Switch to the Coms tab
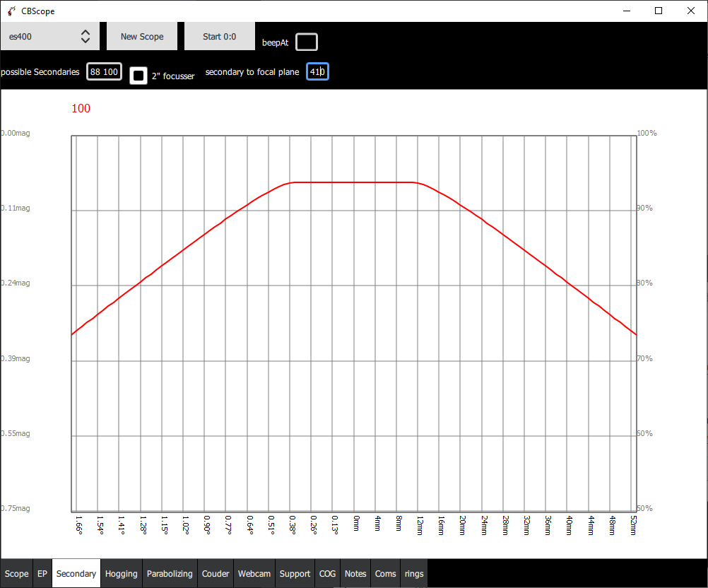This screenshot has height=588, width=708. click(x=386, y=573)
